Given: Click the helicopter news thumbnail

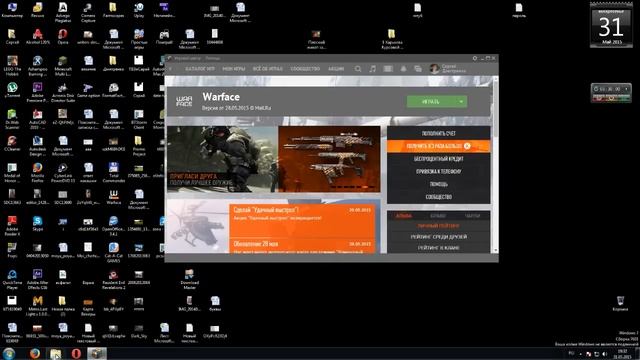Looking at the screenshot, I should (x=198, y=227).
